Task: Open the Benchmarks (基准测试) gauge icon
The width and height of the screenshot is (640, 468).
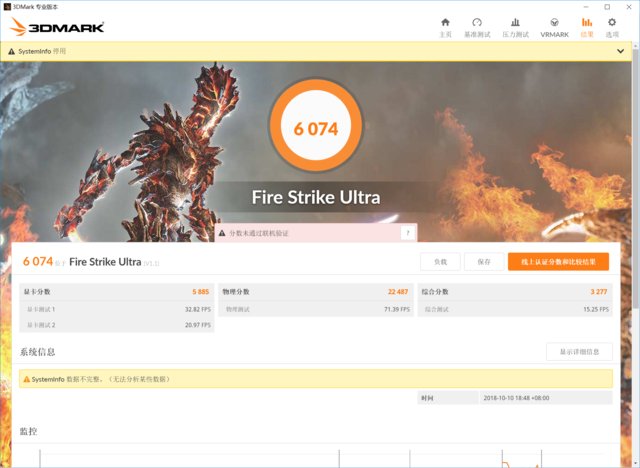Action: point(477,22)
